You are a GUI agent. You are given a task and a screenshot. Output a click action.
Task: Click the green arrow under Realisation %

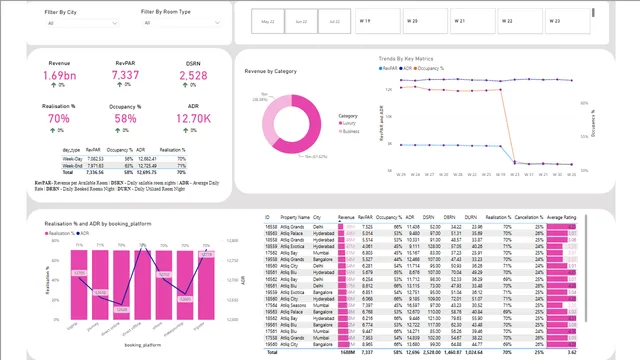[x=53, y=130]
